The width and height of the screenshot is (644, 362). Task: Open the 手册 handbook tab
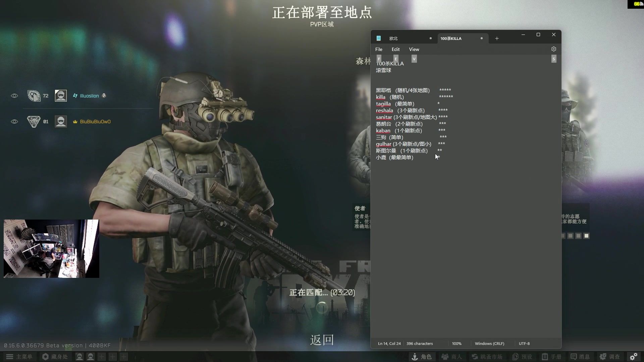[551, 357]
